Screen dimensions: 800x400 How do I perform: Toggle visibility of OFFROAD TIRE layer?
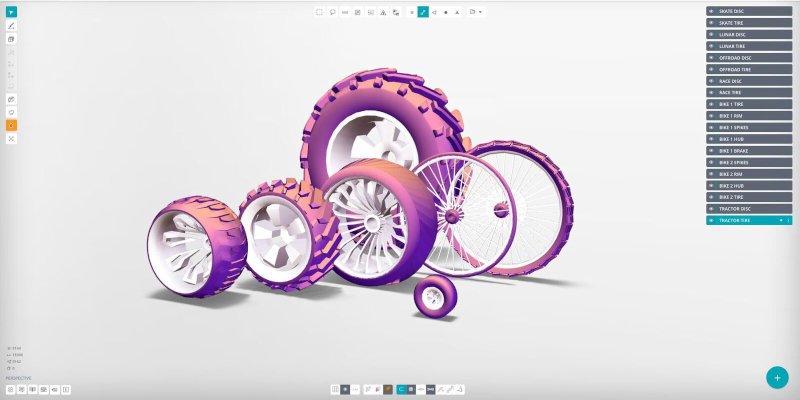pyautogui.click(x=711, y=70)
